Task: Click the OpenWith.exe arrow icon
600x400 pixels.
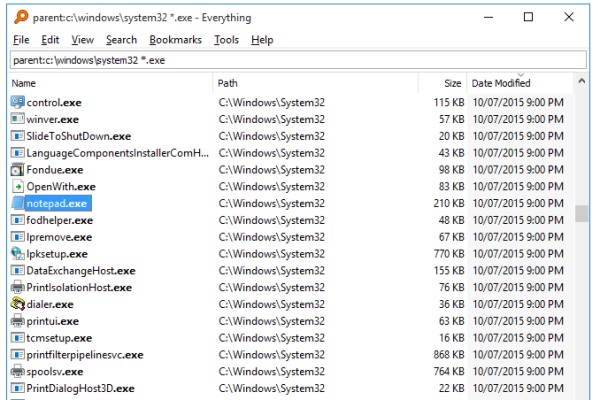Action: click(18, 186)
